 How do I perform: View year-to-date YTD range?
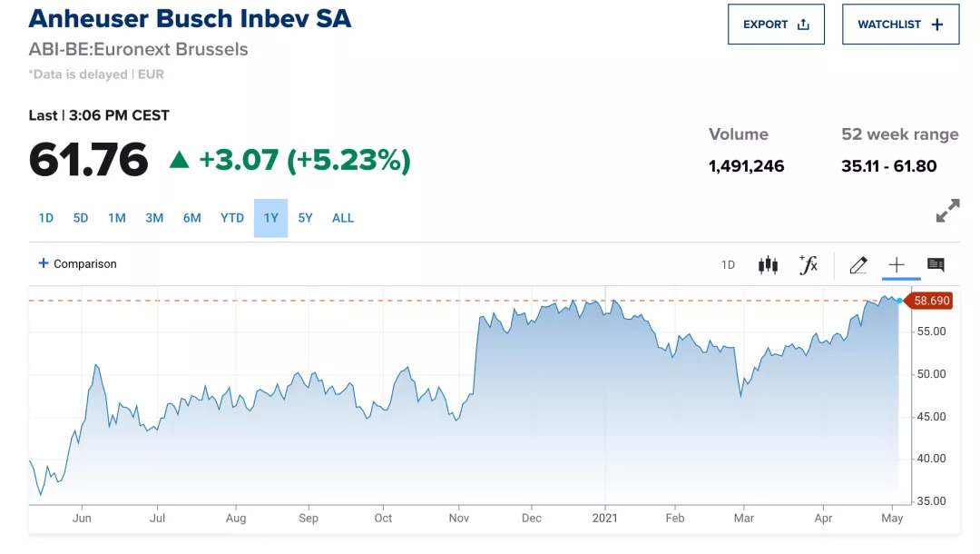tap(232, 218)
